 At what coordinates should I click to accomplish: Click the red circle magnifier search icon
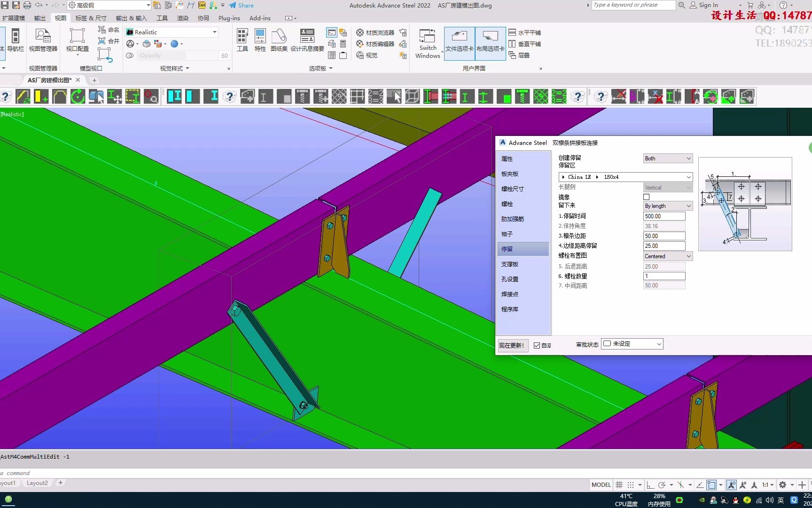pyautogui.click(x=151, y=97)
